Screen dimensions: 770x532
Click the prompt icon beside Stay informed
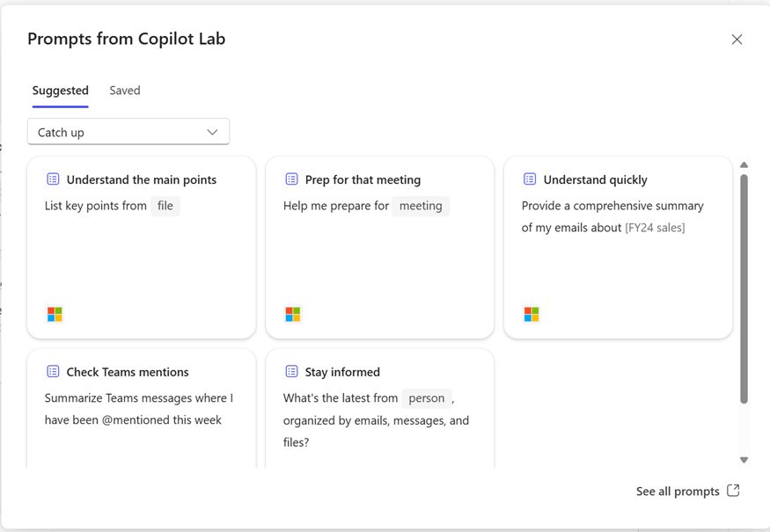tap(291, 371)
